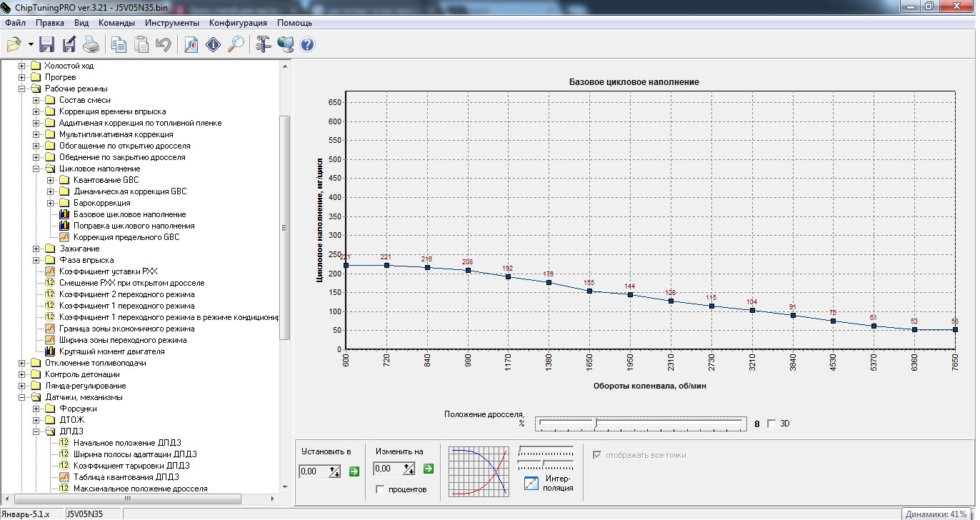Collapse the 'Рабочие режимы' folder
Viewport: 980px width, 520px height.
point(22,89)
